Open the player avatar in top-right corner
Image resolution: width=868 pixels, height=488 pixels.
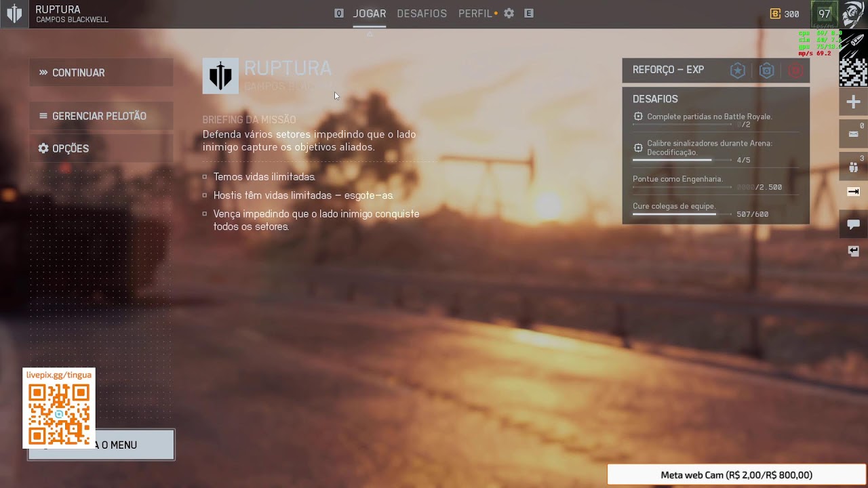click(854, 14)
